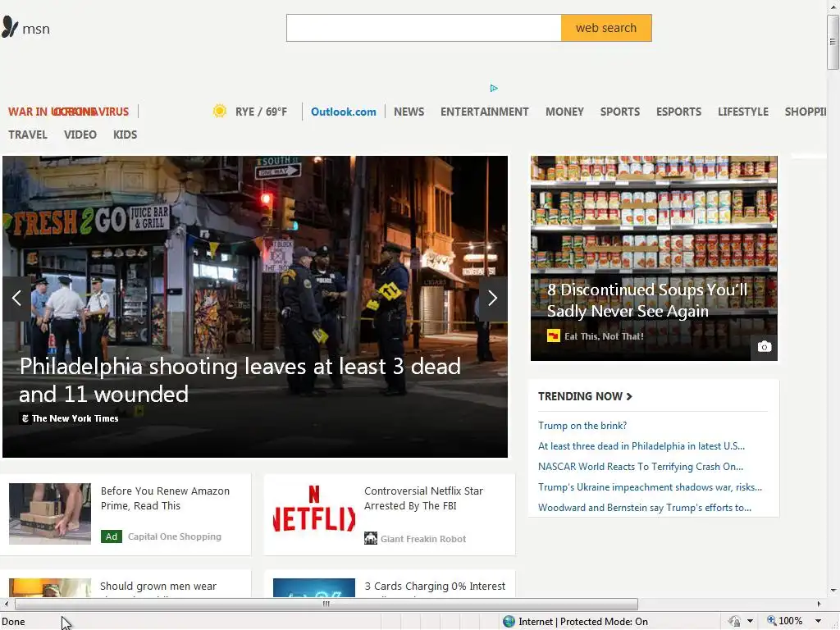Image resolution: width=840 pixels, height=630 pixels.
Task: Click the horizontal scrollbar thumb
Action: (326, 604)
